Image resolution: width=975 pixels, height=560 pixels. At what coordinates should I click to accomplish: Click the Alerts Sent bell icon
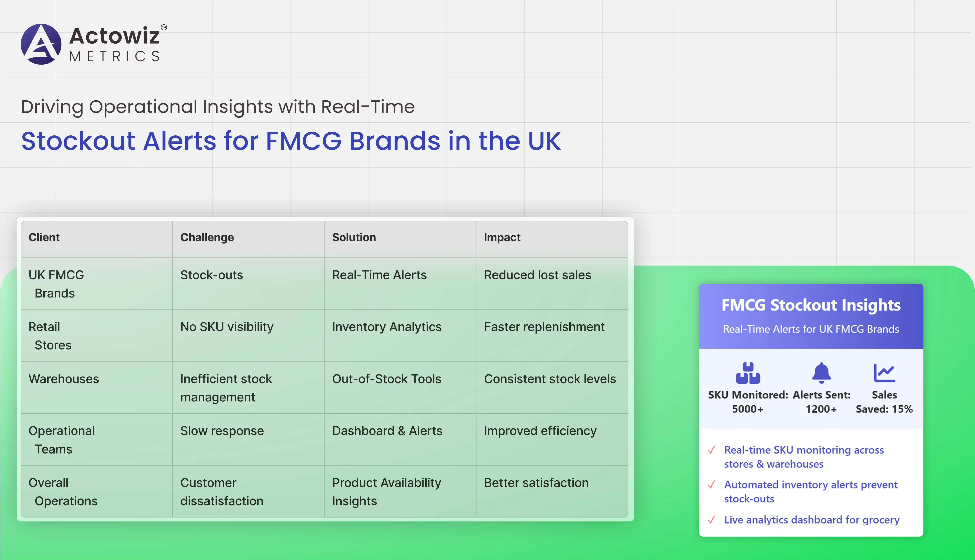click(x=821, y=373)
